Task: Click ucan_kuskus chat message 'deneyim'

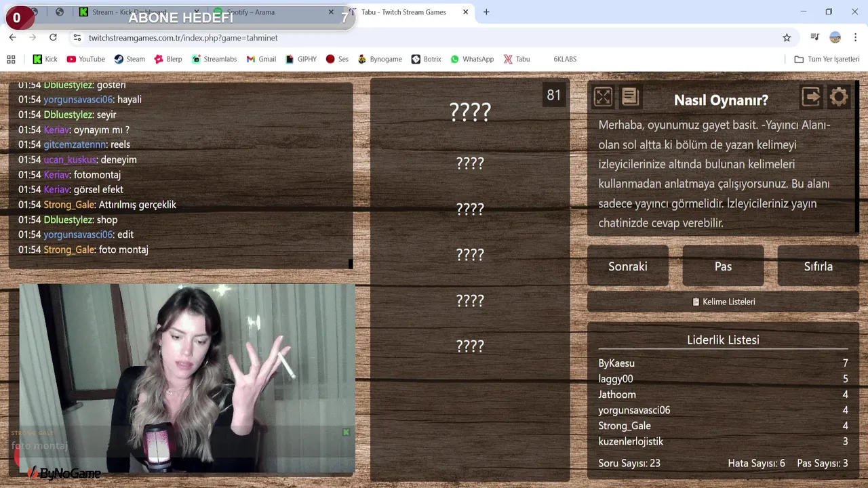Action: tap(119, 160)
